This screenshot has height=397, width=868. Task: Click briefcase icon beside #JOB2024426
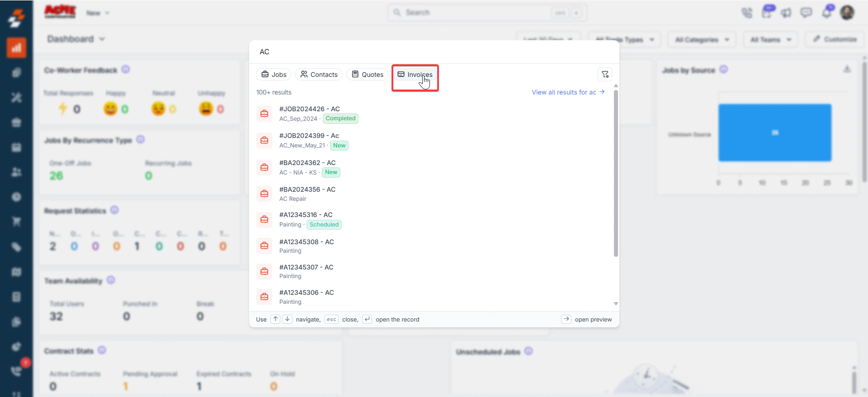click(x=264, y=113)
